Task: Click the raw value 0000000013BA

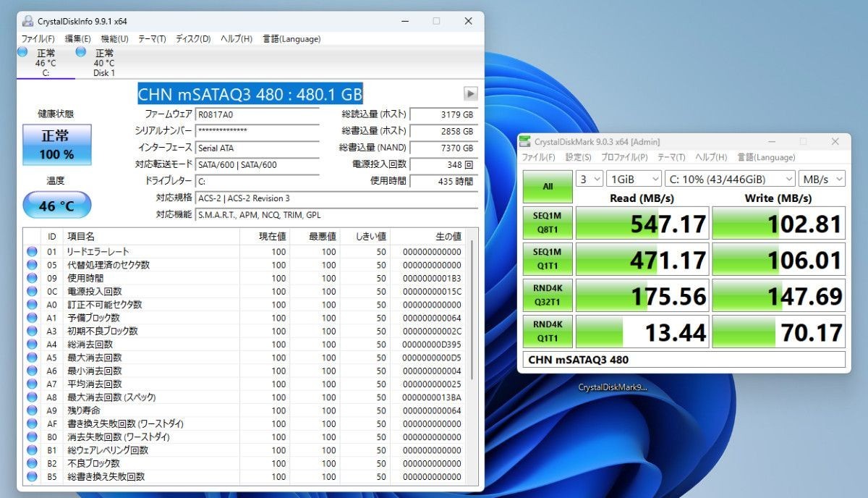Action: [431, 397]
